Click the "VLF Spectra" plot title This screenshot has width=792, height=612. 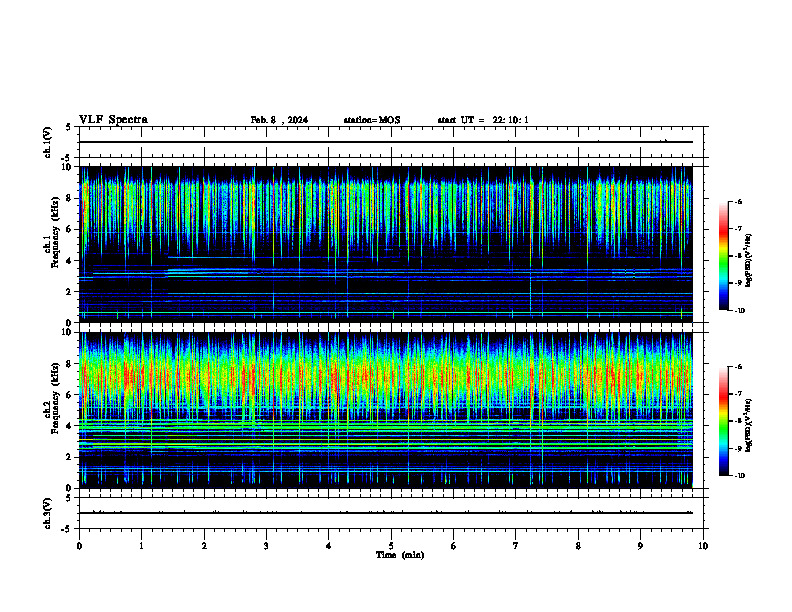pyautogui.click(x=114, y=120)
